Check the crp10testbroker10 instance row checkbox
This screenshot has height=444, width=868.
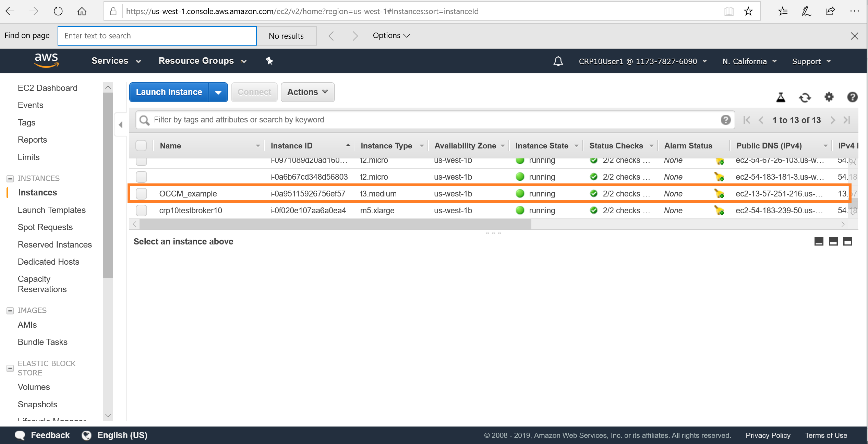click(141, 210)
